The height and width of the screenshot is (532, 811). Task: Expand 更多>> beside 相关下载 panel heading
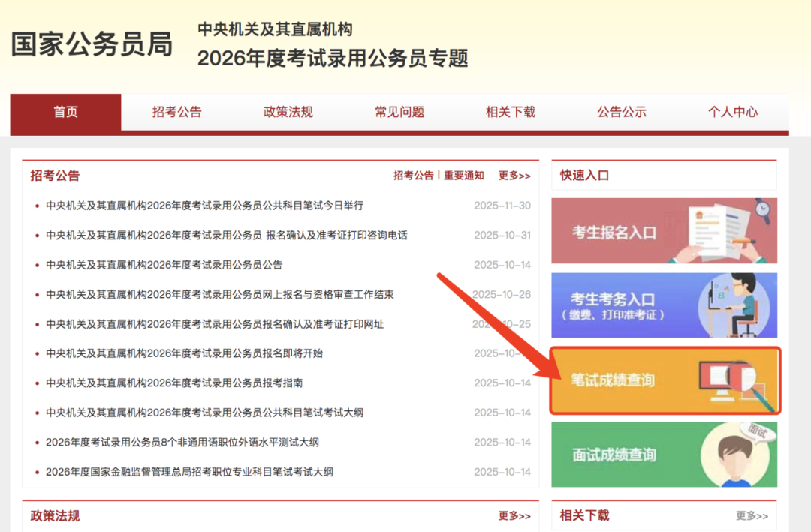click(752, 516)
